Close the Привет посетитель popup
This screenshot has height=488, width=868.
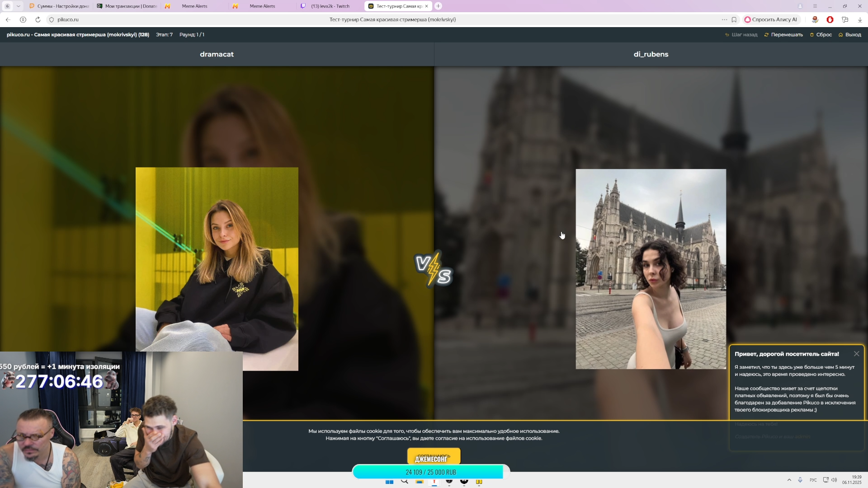pyautogui.click(x=856, y=354)
